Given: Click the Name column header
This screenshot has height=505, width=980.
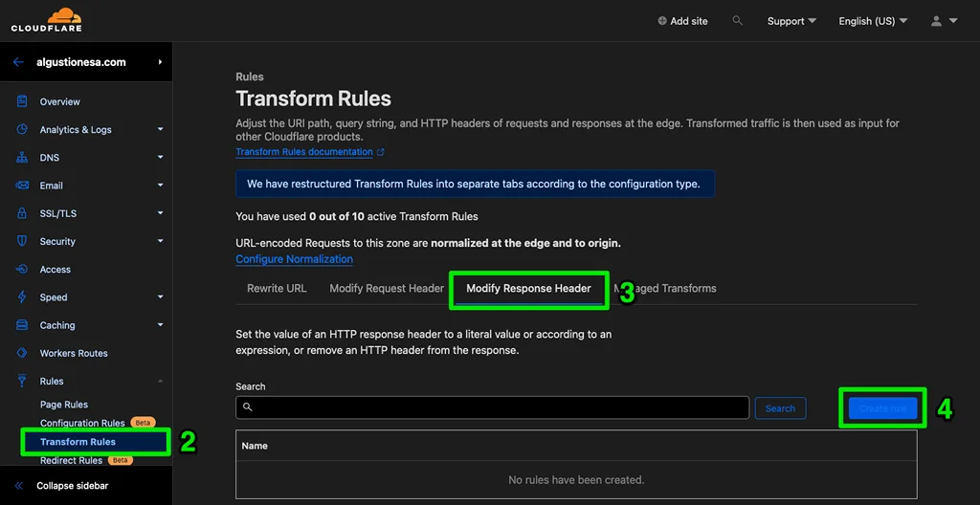Looking at the screenshot, I should pos(255,446).
